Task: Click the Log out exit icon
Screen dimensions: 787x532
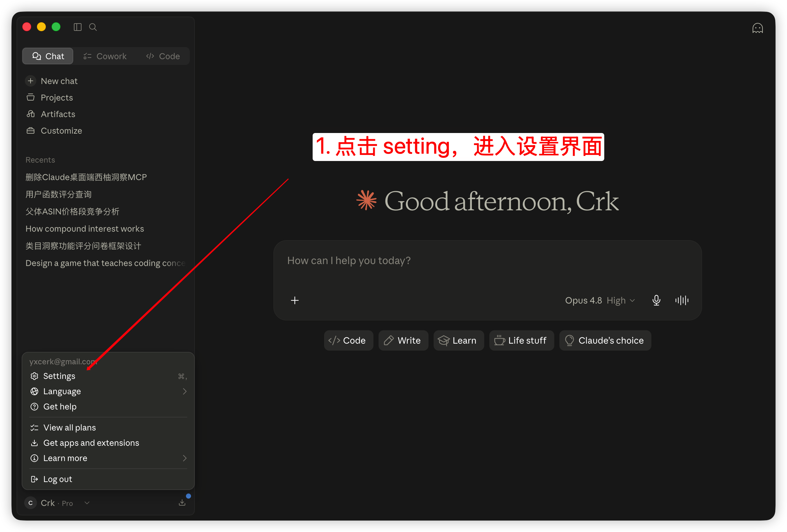Action: 34,479
